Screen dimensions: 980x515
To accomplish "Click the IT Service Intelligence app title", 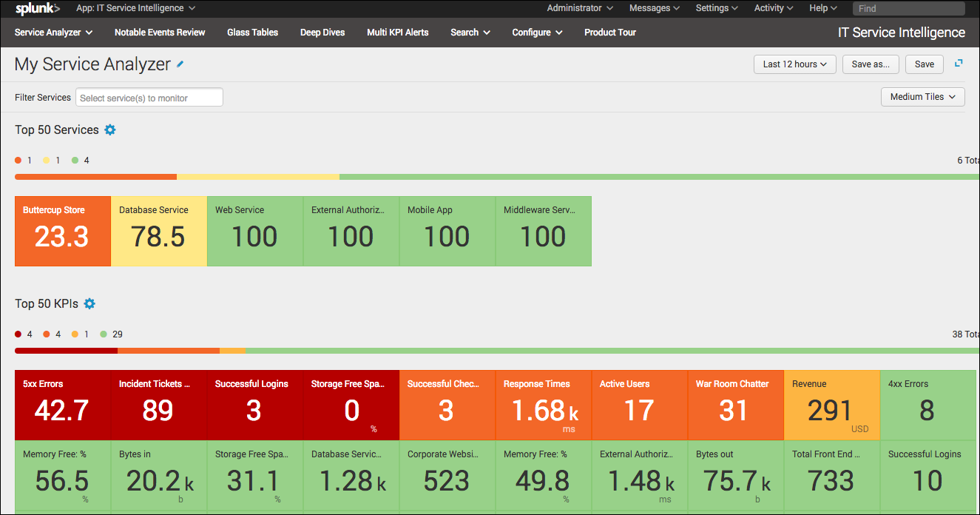I will coord(901,33).
